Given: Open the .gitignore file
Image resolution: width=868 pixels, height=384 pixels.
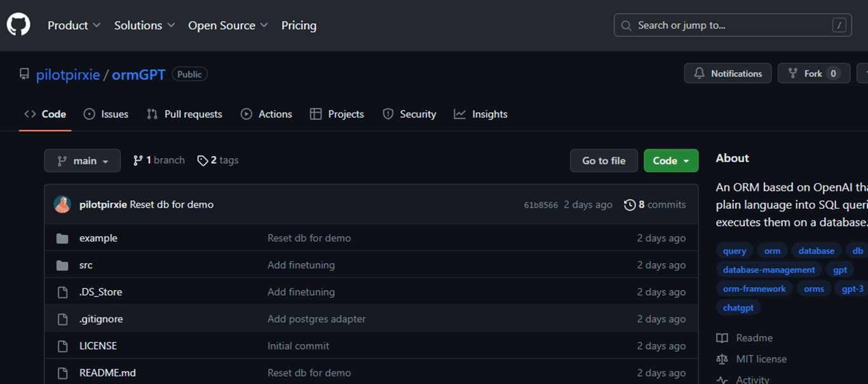Looking at the screenshot, I should (101, 319).
